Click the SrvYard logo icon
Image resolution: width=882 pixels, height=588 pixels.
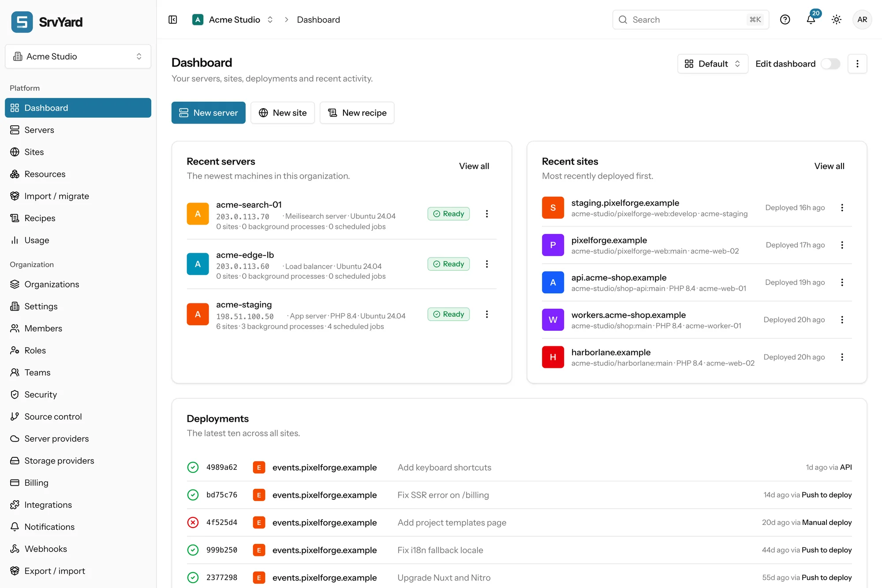click(x=22, y=22)
